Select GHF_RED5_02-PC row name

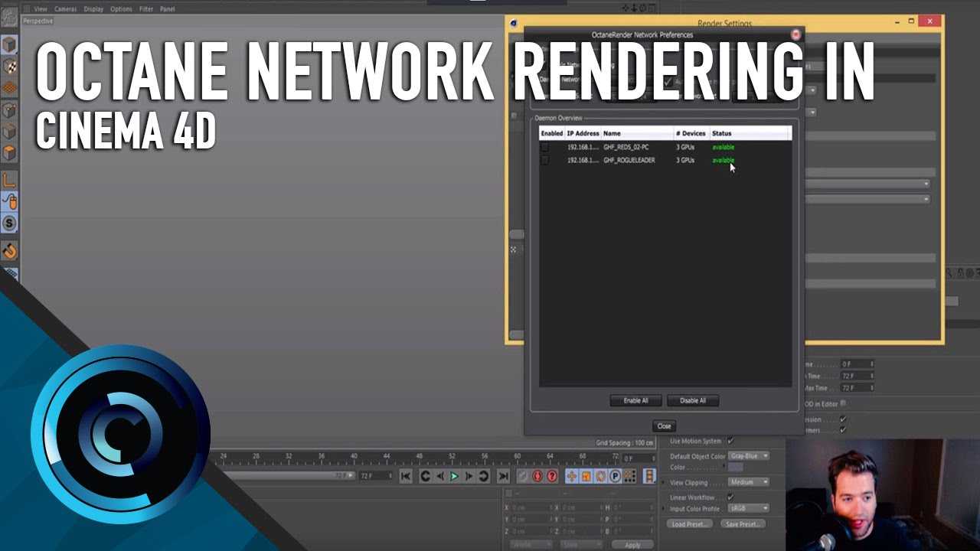pos(626,147)
